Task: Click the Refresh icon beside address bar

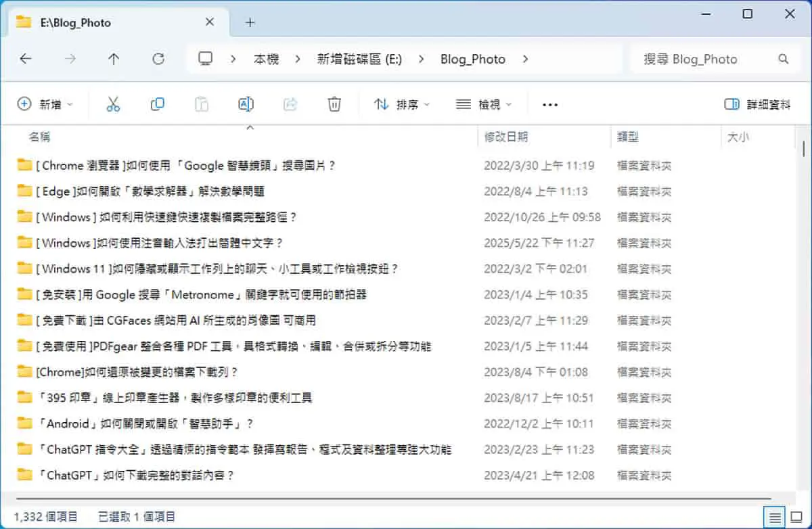Action: point(158,59)
